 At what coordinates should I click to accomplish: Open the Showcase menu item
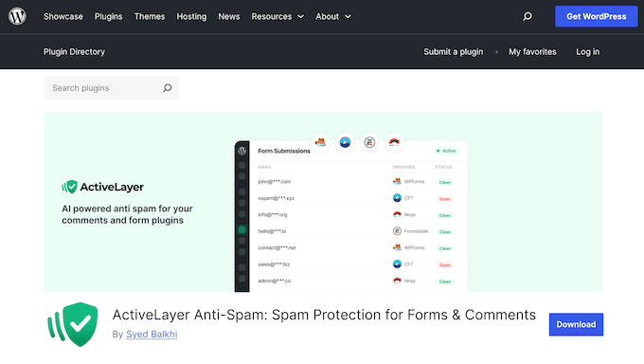63,16
